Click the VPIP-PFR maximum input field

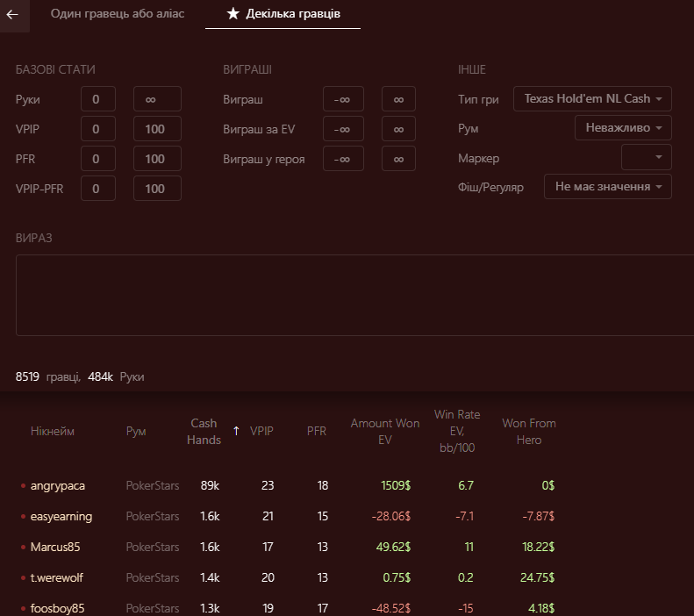pos(157,189)
